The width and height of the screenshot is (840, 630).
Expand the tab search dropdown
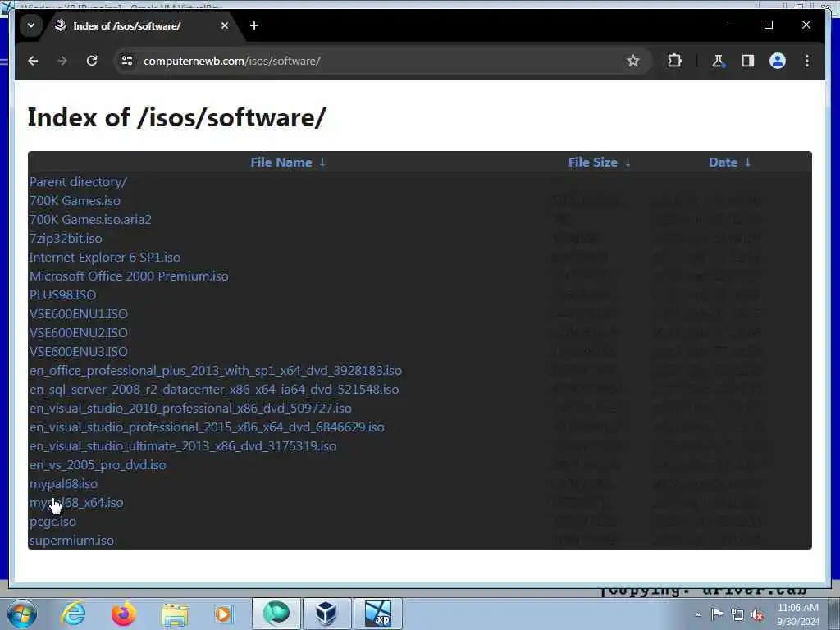click(31, 25)
